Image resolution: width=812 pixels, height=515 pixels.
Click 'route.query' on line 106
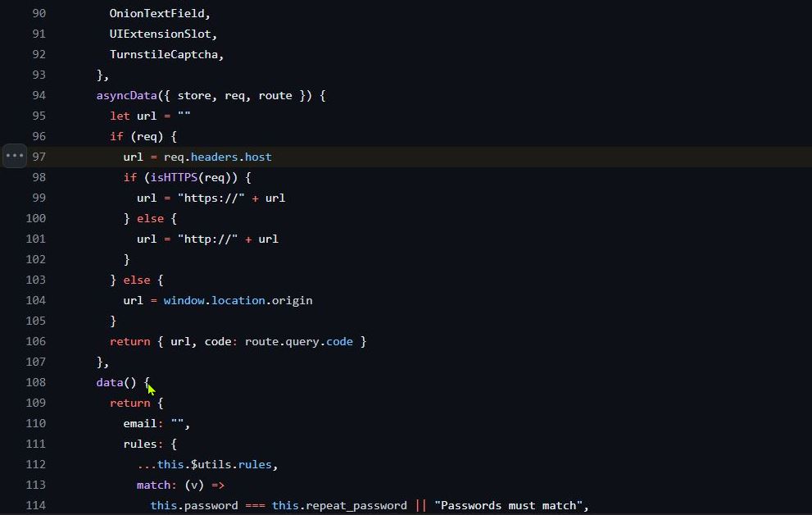pos(282,341)
